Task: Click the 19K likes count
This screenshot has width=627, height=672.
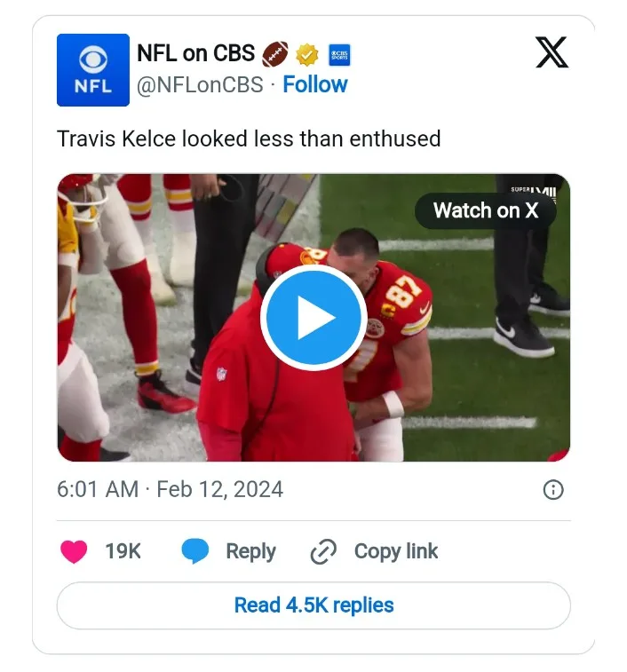Action: point(123,551)
